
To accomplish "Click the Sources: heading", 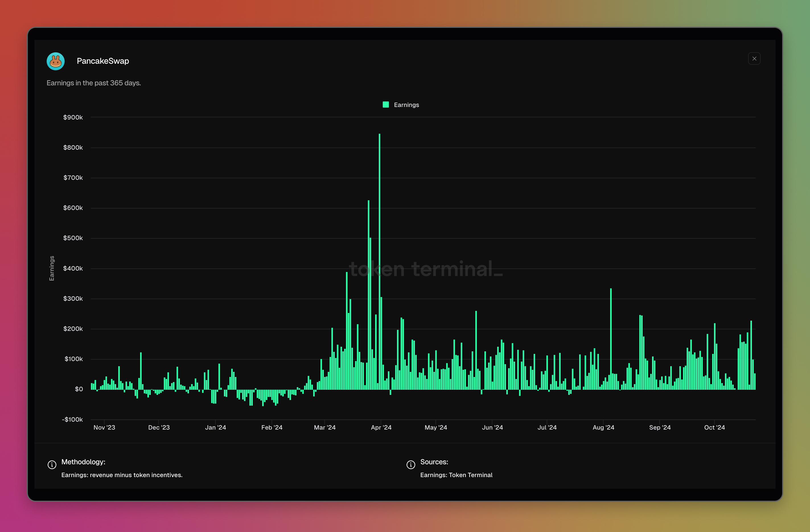I will tap(434, 462).
